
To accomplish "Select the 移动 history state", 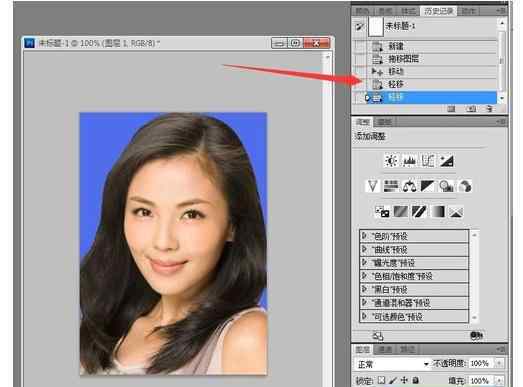I will click(x=432, y=71).
